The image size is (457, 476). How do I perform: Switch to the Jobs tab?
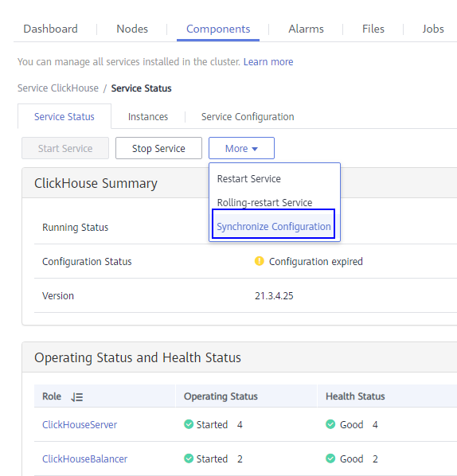click(x=433, y=29)
